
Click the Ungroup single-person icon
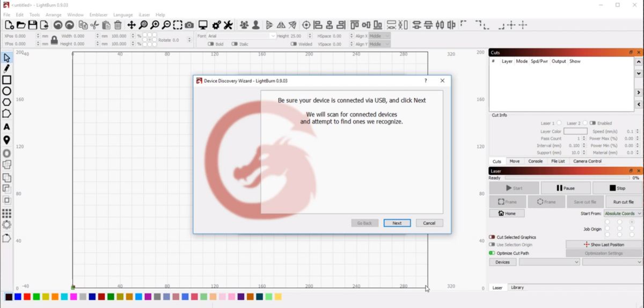256,25
